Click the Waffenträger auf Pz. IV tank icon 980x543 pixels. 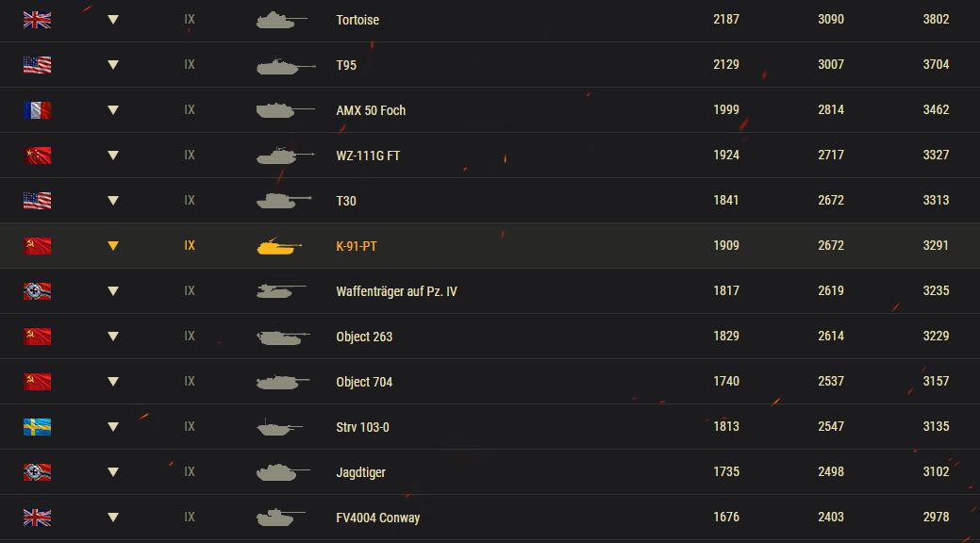pos(281,291)
